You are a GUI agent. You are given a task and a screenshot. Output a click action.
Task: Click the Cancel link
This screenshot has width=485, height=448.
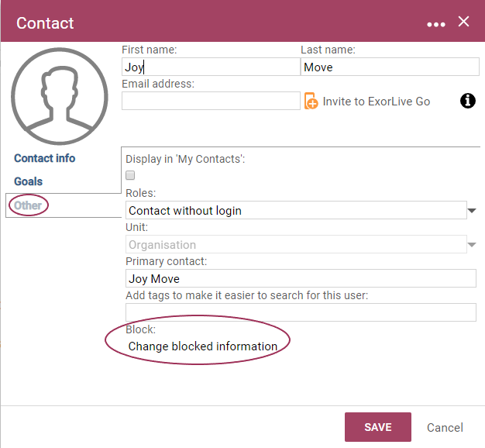(x=445, y=427)
